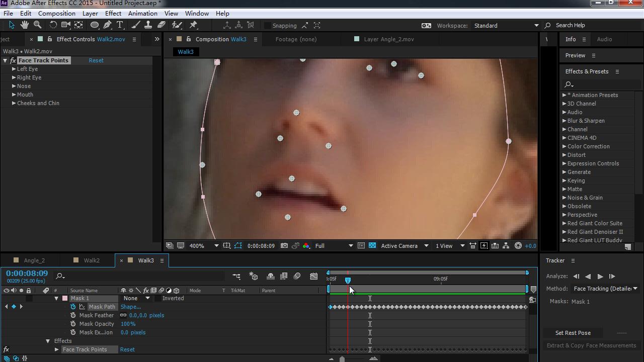
Task: Open Composition Mini-Flowchart in timeline
Action: click(236, 276)
